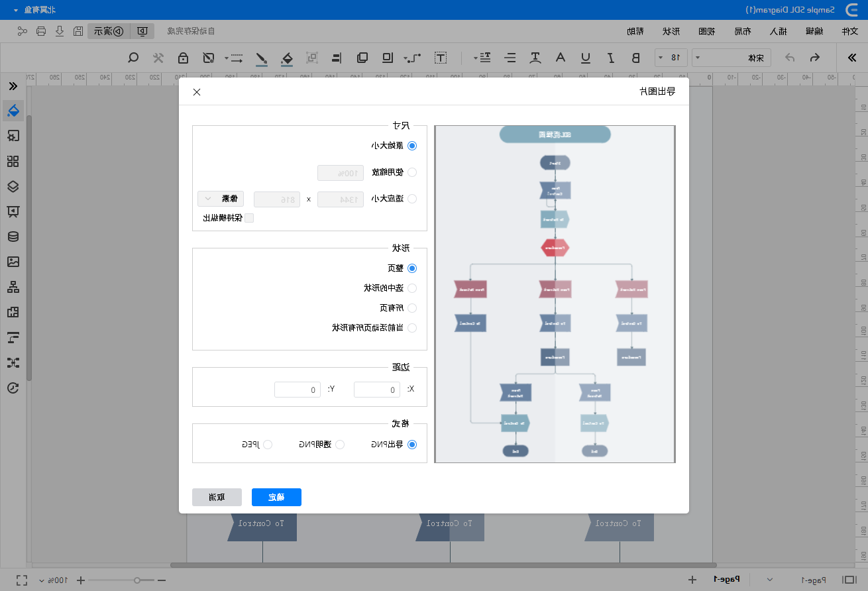The height and width of the screenshot is (591, 868).
Task: Open the font color tool (A)
Action: pos(561,58)
